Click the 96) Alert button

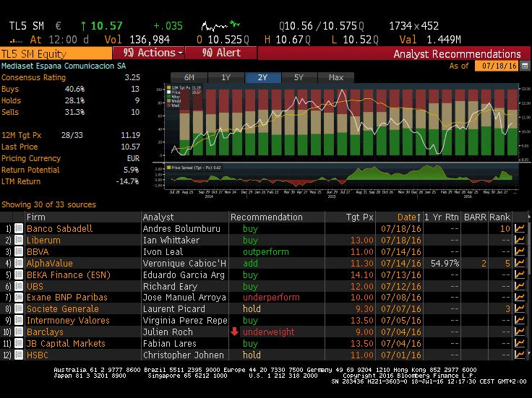(x=221, y=53)
